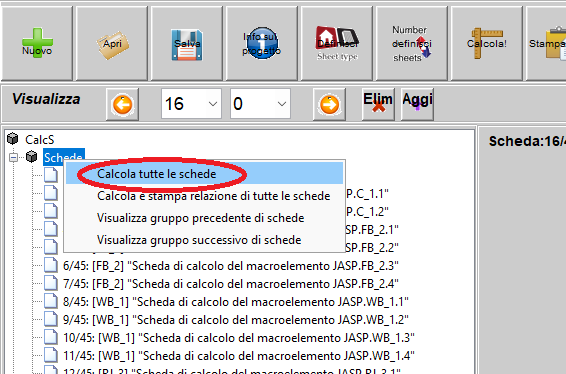Click the Scheda:16 heading in right panel
This screenshot has height=374, width=566.
tap(527, 141)
